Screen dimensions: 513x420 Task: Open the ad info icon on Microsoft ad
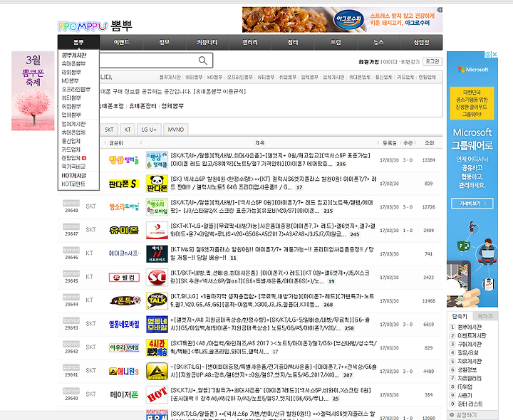[x=488, y=54]
